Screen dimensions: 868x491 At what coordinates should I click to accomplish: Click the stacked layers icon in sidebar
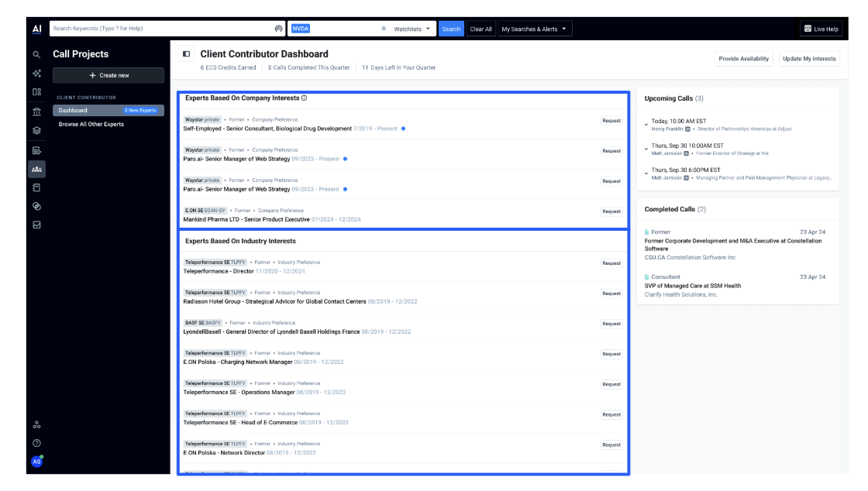[x=36, y=130]
